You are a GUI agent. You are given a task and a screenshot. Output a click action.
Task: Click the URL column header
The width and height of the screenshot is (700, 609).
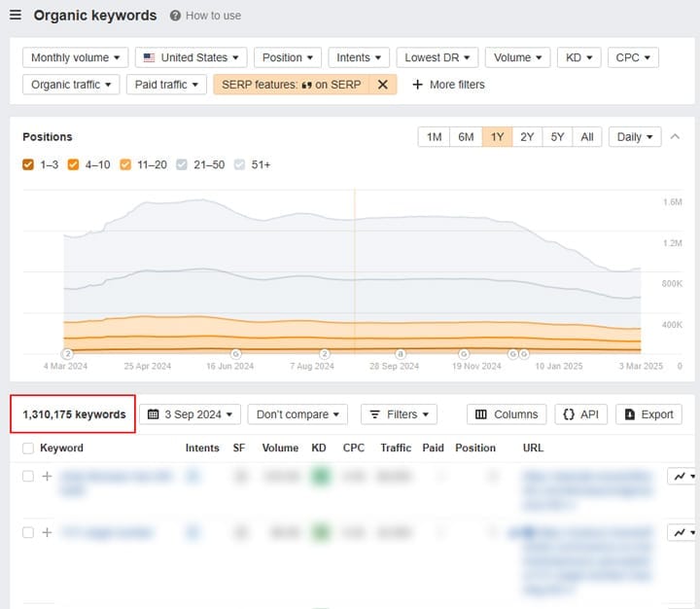(x=533, y=448)
